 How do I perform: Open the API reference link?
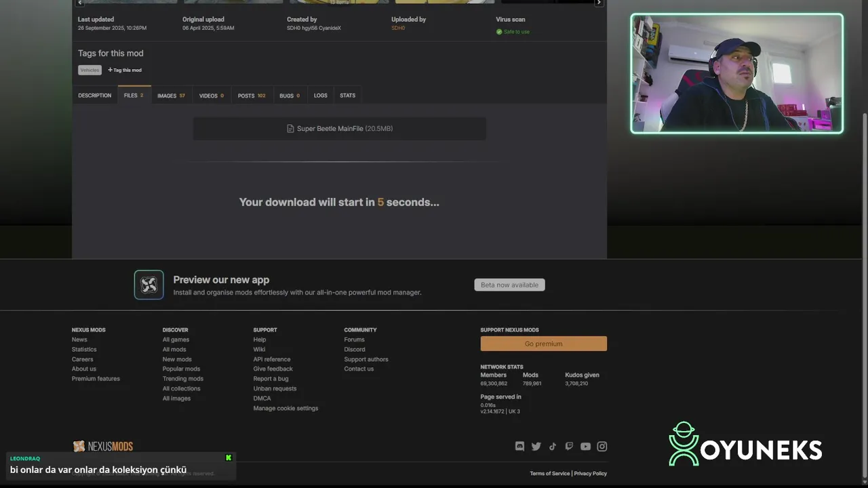[x=272, y=359]
